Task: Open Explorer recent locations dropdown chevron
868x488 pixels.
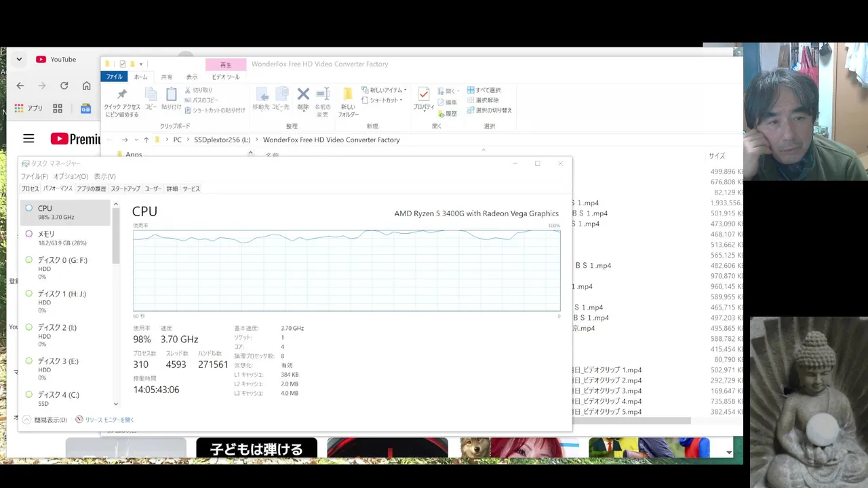Action: 136,140
